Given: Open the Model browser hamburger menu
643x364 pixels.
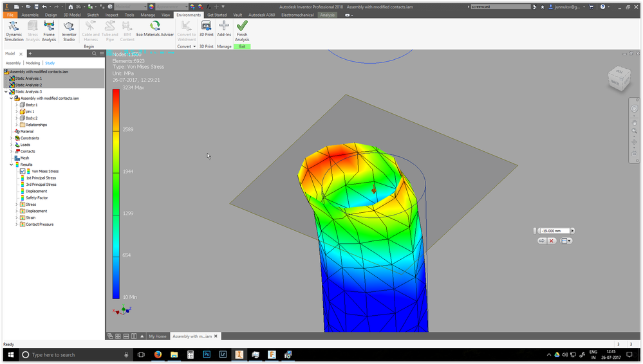Looking at the screenshot, I should [x=102, y=53].
